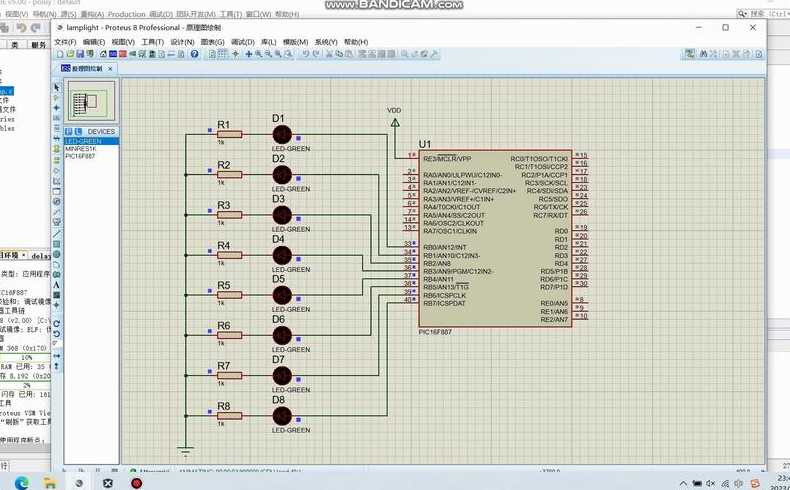Click the Zoom In magnifier icon
Viewport: 790px width, 490px height.
258,54
